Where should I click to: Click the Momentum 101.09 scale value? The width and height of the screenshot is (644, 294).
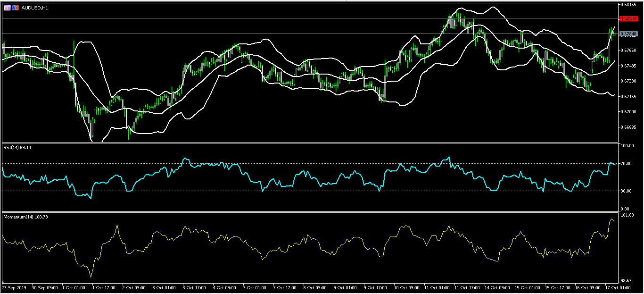(628, 215)
